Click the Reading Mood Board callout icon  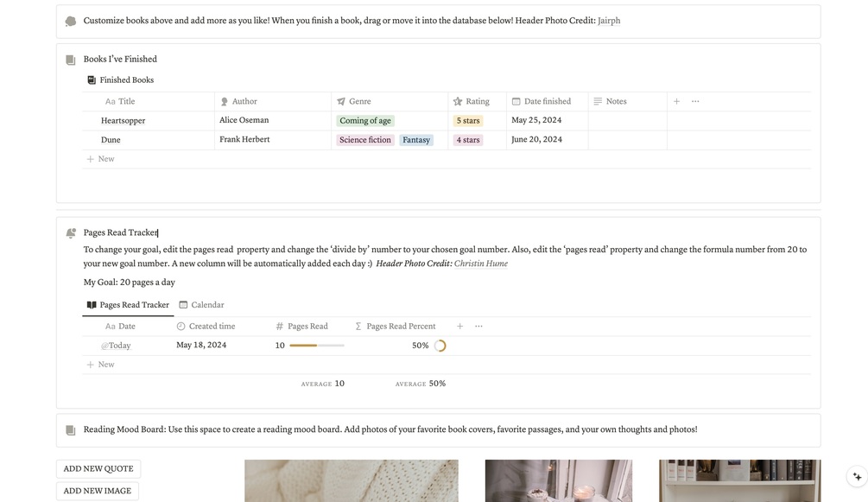[x=71, y=430]
